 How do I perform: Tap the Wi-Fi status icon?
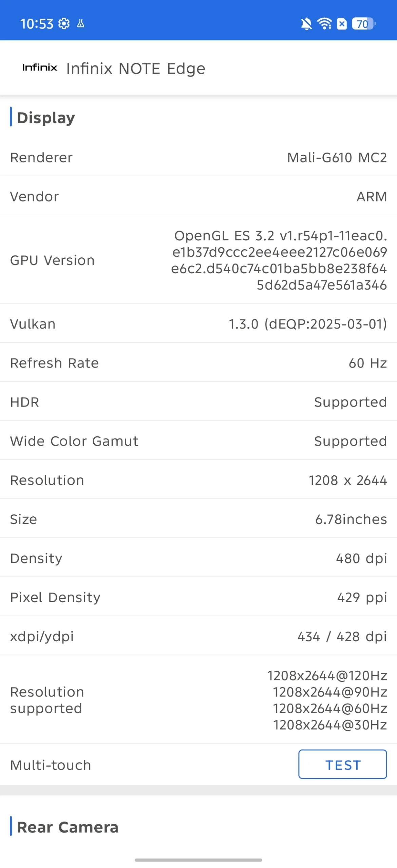point(324,24)
